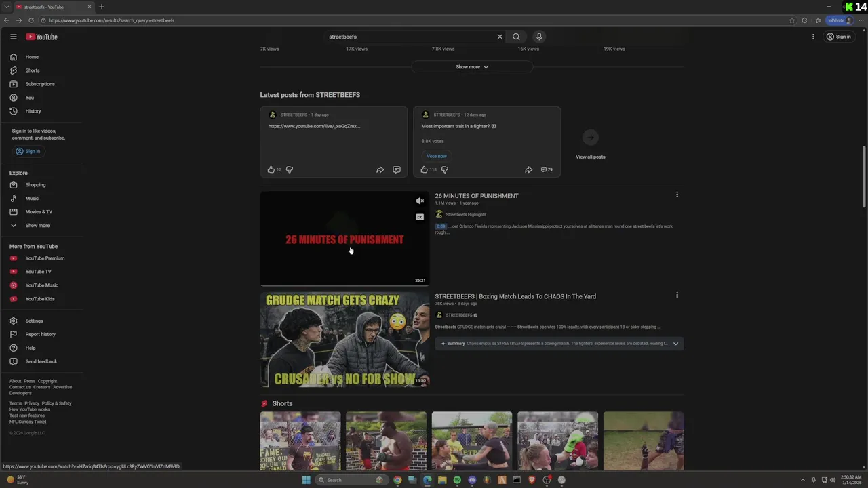Screen dimensions: 868x488
Task: Open the Press link in the footer
Action: click(29, 381)
